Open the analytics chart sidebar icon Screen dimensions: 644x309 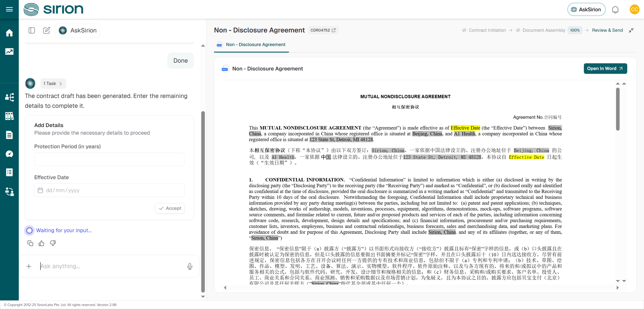(9, 52)
